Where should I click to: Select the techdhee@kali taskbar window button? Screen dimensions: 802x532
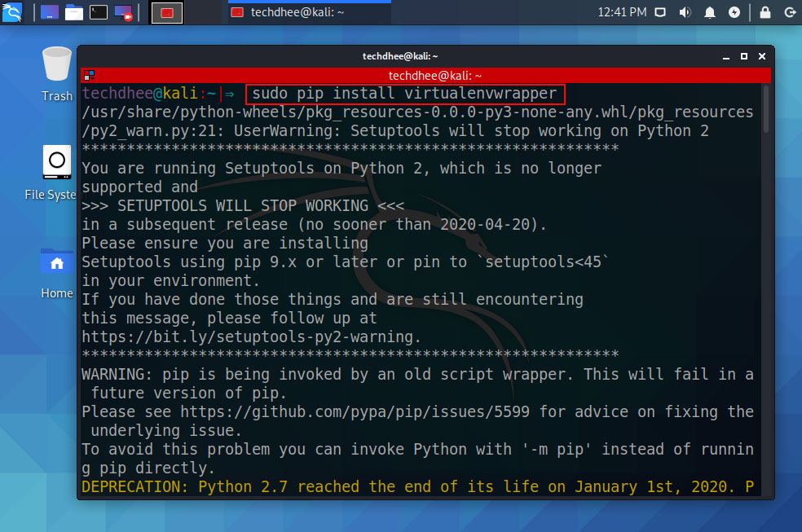point(310,12)
